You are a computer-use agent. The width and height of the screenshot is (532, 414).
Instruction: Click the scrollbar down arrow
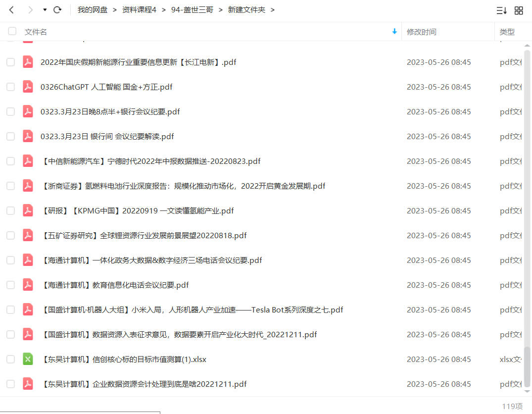click(527, 392)
